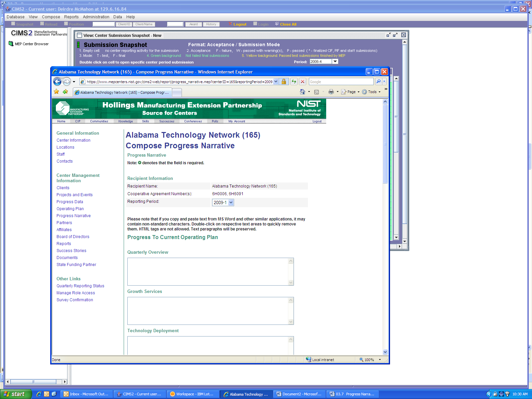Open the Compose menu in CIMS2
The image size is (532, 399).
51,17
